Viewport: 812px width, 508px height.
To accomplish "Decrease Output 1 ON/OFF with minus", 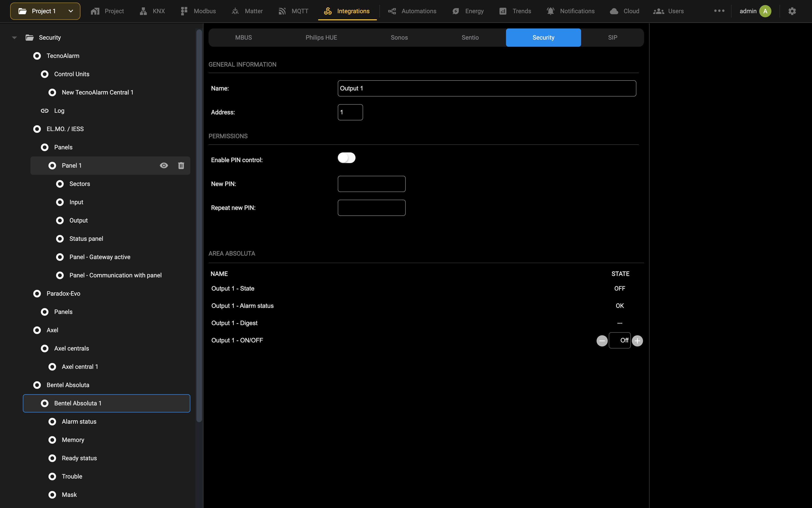I will pos(602,341).
